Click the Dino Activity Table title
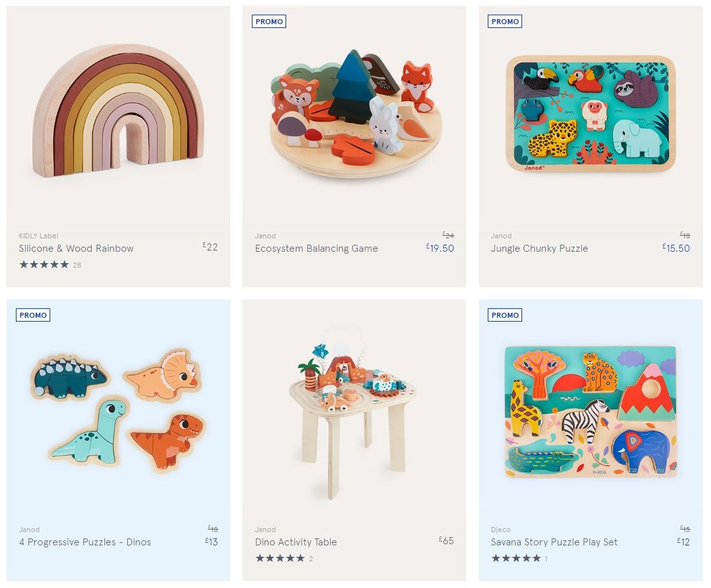This screenshot has width=711, height=588. [x=296, y=542]
